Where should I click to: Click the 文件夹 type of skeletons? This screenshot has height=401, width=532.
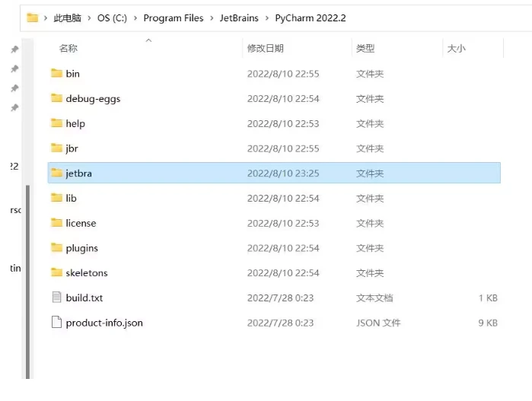click(370, 273)
